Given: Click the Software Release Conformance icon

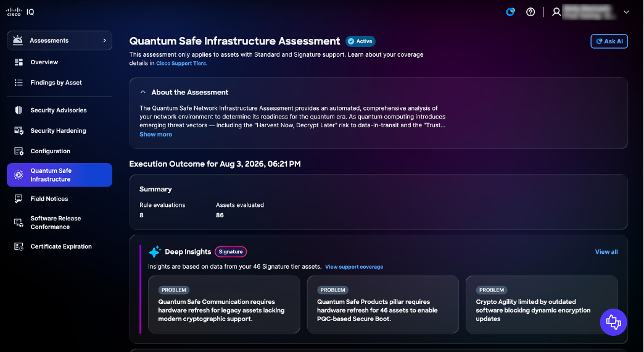Looking at the screenshot, I should pos(19,222).
